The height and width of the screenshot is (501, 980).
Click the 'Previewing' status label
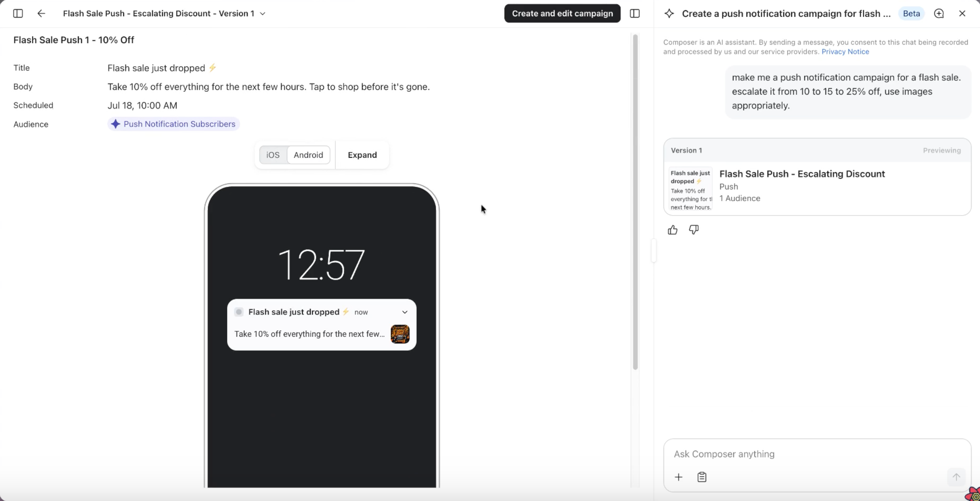coord(942,150)
